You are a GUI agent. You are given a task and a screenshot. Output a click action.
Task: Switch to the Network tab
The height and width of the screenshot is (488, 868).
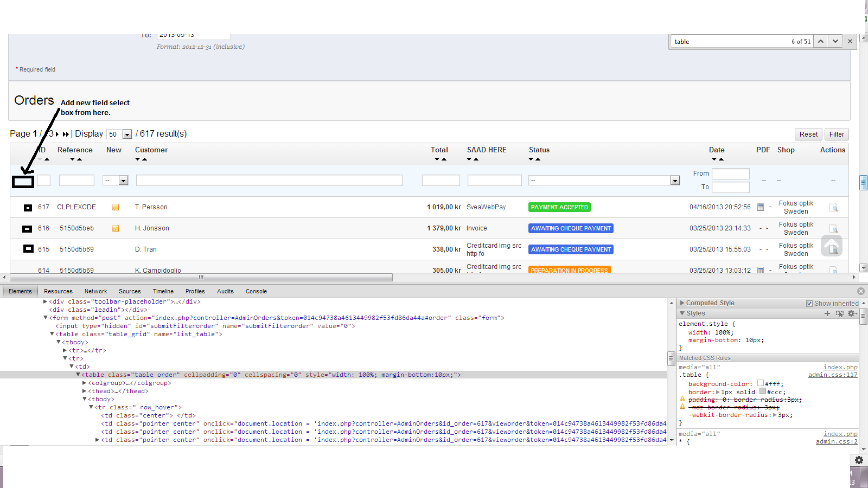(x=95, y=291)
